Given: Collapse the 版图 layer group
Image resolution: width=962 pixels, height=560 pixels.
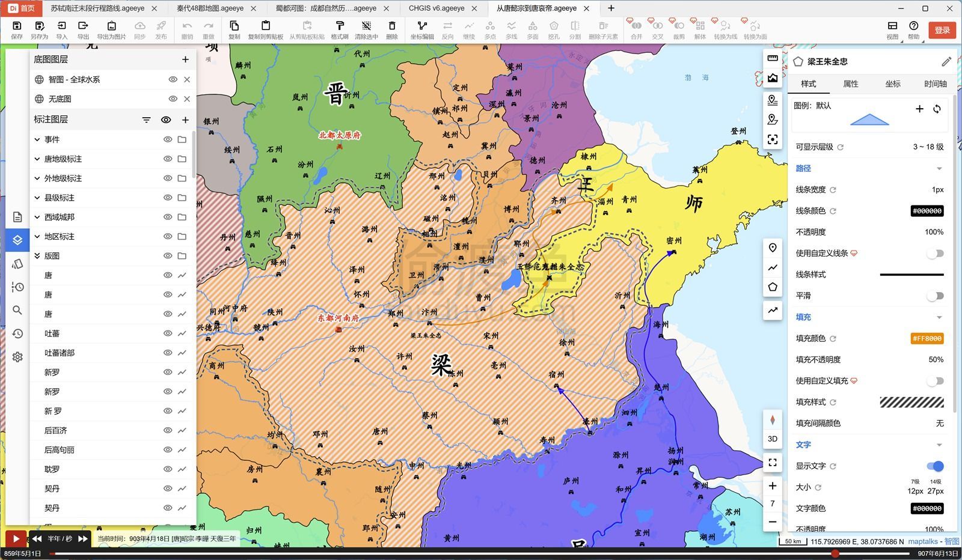Looking at the screenshot, I should tap(37, 256).
